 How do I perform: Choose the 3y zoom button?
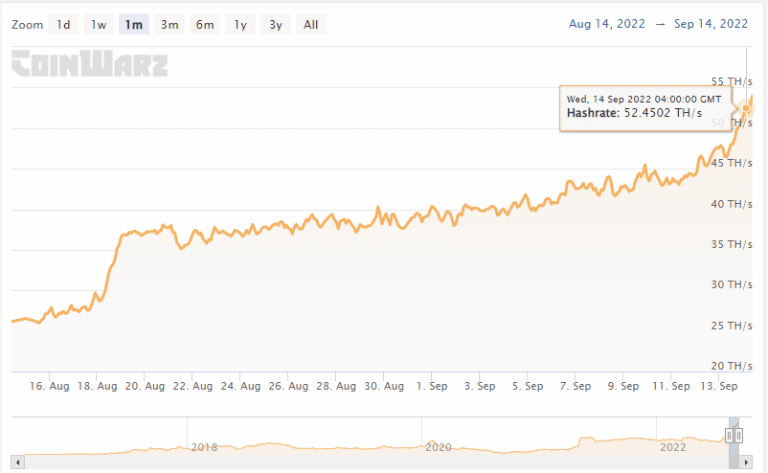click(x=275, y=24)
